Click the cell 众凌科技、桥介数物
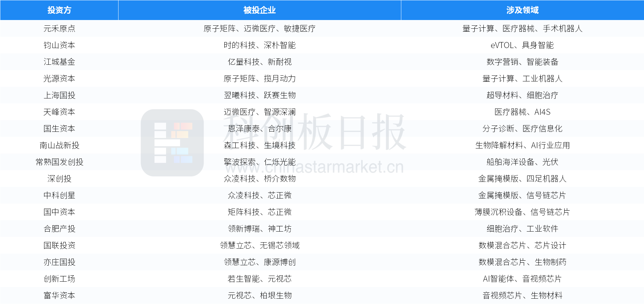644x304 pixels. click(x=260, y=179)
